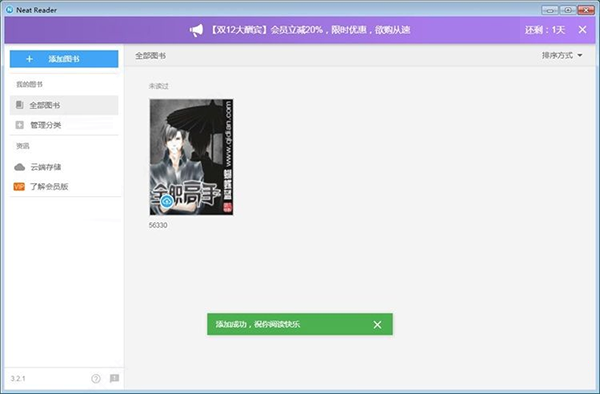Viewport: 600px width, 394px height.
Task: Click the 全部图书 heading in the top bar
Action: tap(150, 56)
